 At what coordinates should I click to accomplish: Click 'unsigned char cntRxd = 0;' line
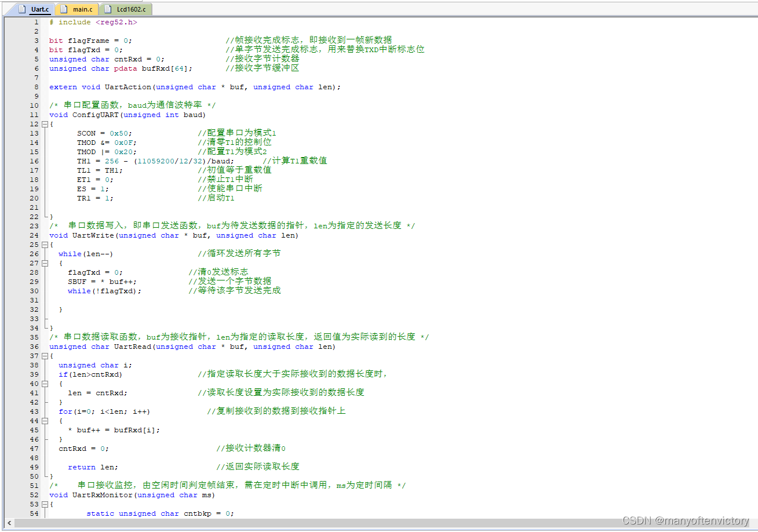107,59
